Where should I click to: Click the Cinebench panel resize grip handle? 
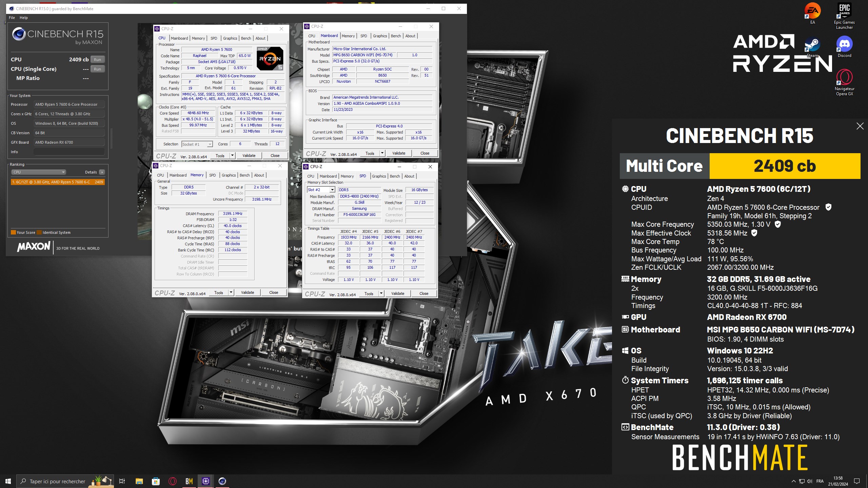(x=111, y=138)
